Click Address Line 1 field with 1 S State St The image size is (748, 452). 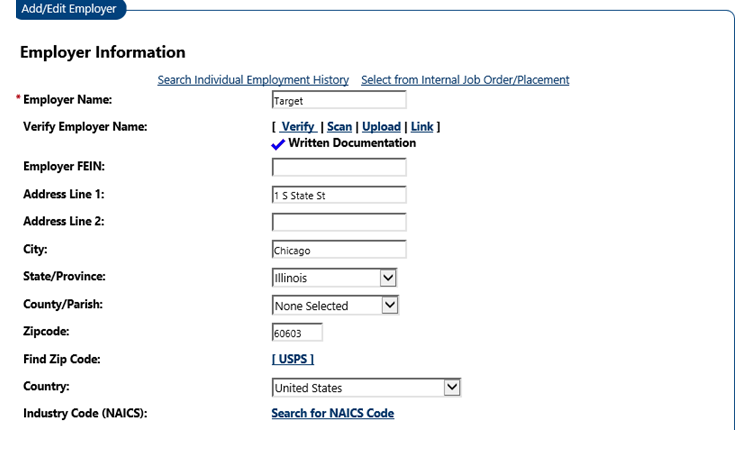point(339,195)
